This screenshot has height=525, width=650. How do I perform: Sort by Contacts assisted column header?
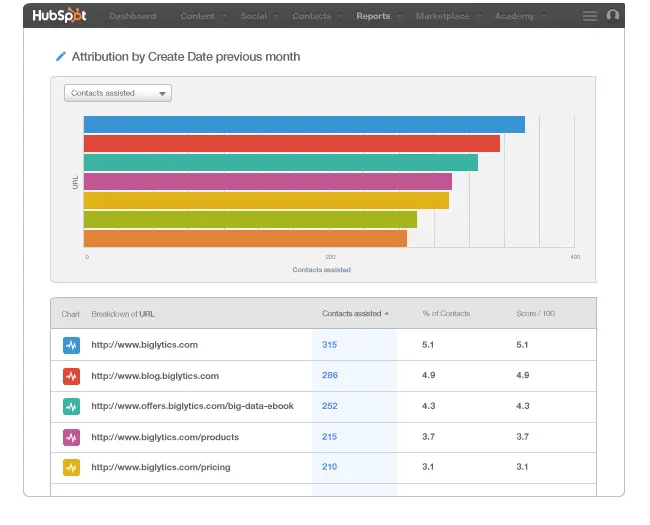tap(354, 314)
